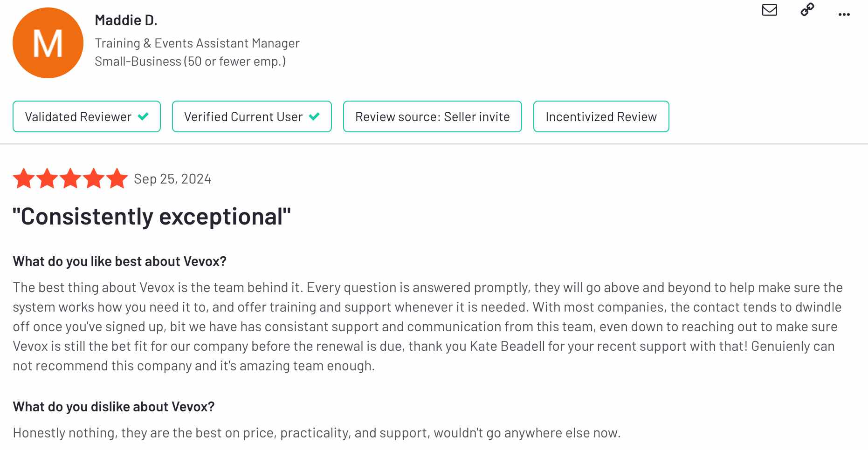Click the "Consistently exceptional" review title

[152, 217]
